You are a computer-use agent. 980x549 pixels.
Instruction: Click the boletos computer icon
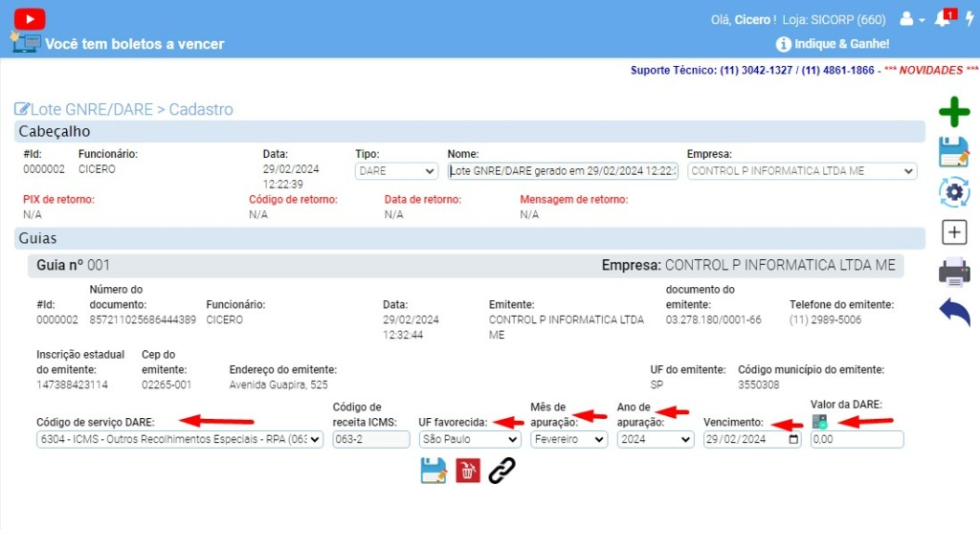coord(26,42)
